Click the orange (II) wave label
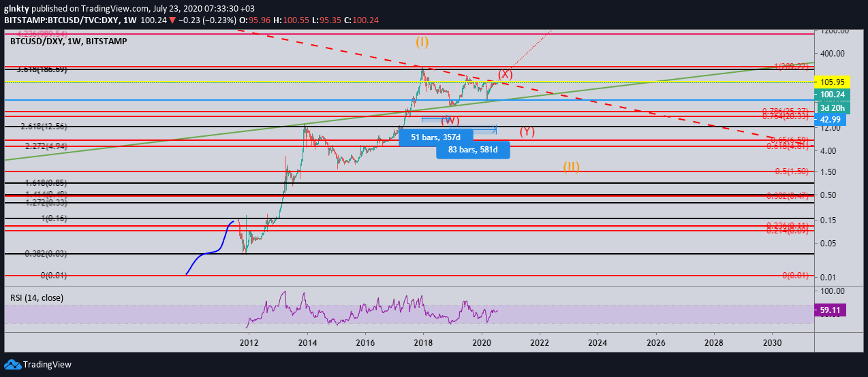 coord(572,166)
